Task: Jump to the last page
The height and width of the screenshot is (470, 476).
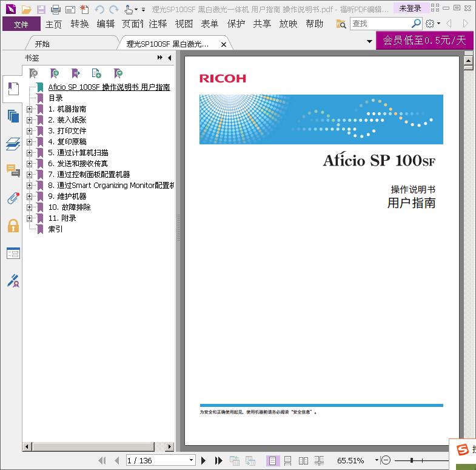Action: 218,460
